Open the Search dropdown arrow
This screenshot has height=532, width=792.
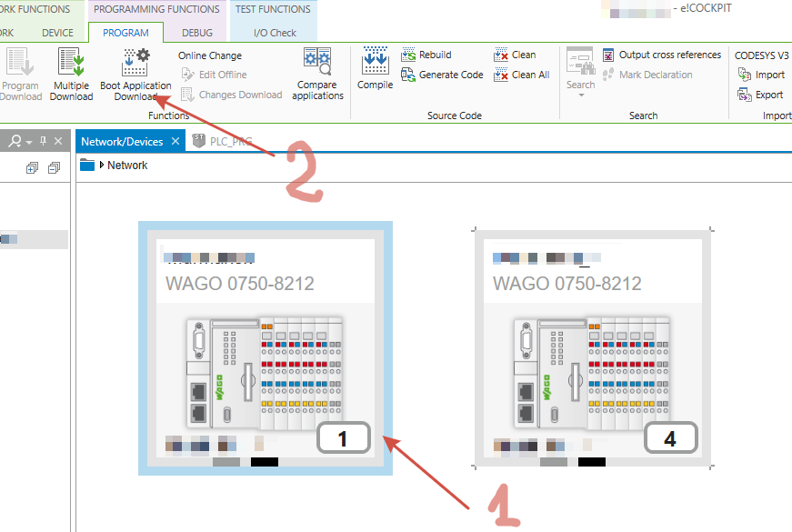pos(581,95)
